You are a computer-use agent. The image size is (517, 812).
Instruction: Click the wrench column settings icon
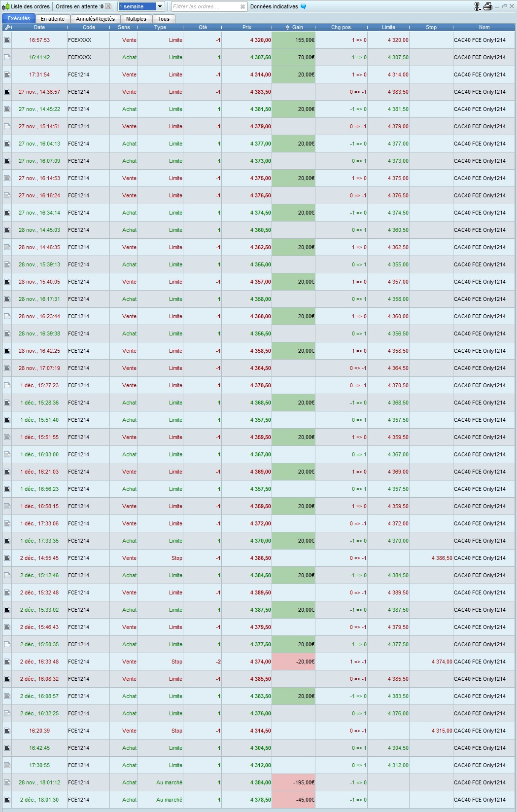[7, 27]
